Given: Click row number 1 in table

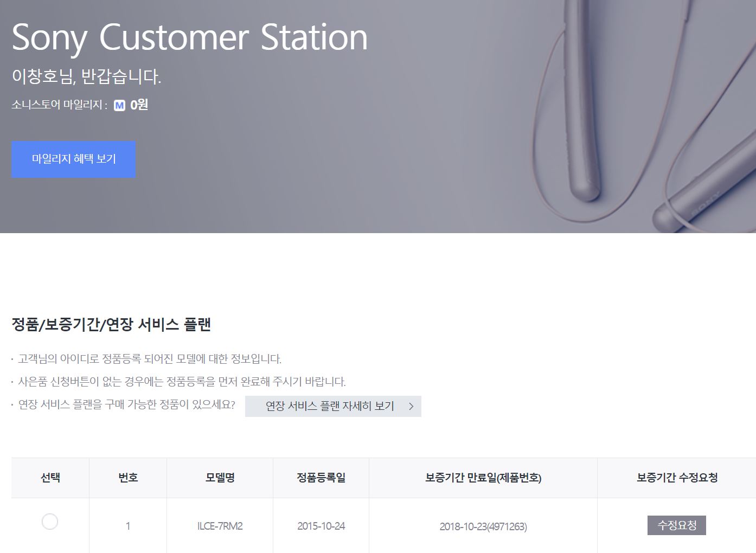Looking at the screenshot, I should [128, 526].
